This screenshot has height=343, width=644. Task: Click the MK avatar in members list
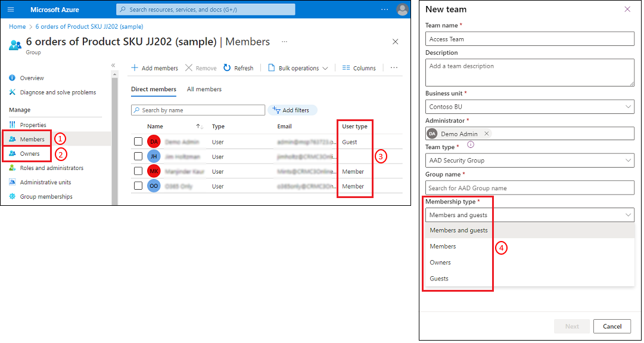tap(154, 171)
